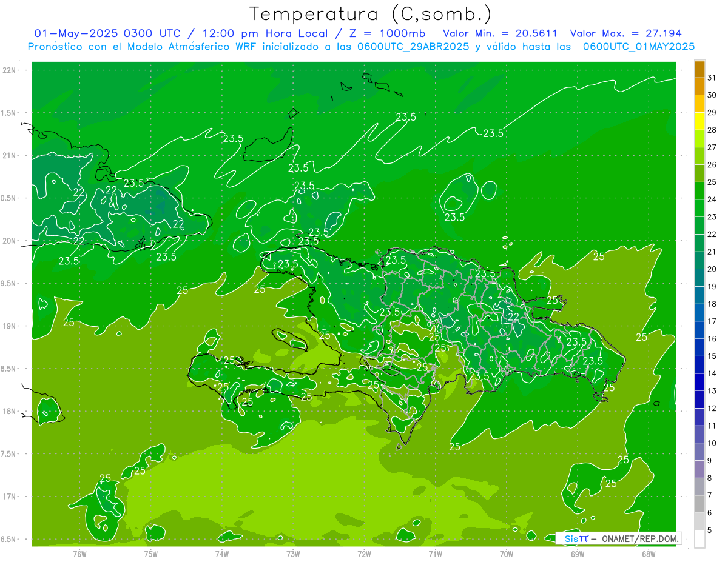
Task: Click the '19N' latitude axis label
Action: 10,326
